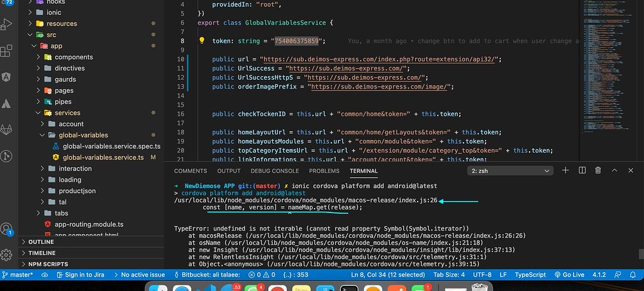
Task: Click LF end of line indicator
Action: coord(502,275)
